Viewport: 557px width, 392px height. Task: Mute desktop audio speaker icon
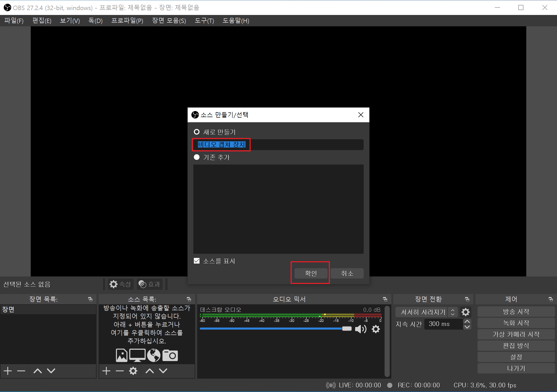361,329
